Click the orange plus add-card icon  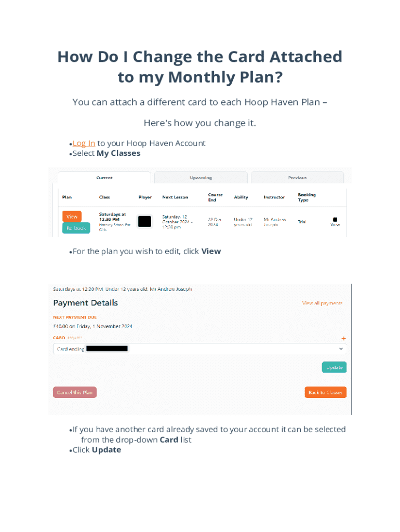pos(343,338)
